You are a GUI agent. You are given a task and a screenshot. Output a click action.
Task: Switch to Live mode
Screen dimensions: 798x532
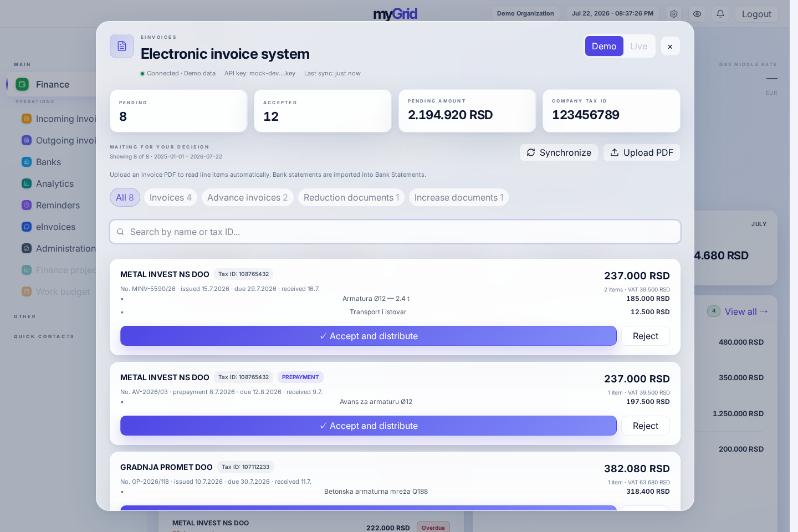pyautogui.click(x=638, y=46)
